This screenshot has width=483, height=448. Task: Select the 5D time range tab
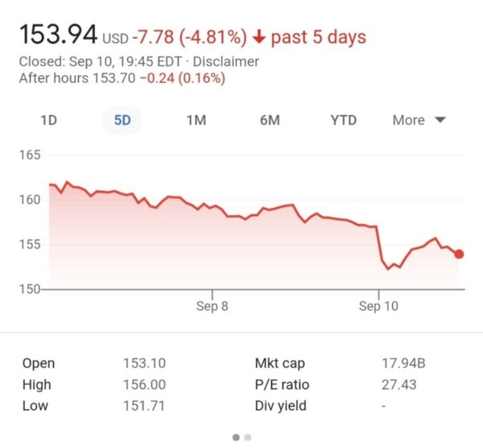pyautogui.click(x=122, y=120)
